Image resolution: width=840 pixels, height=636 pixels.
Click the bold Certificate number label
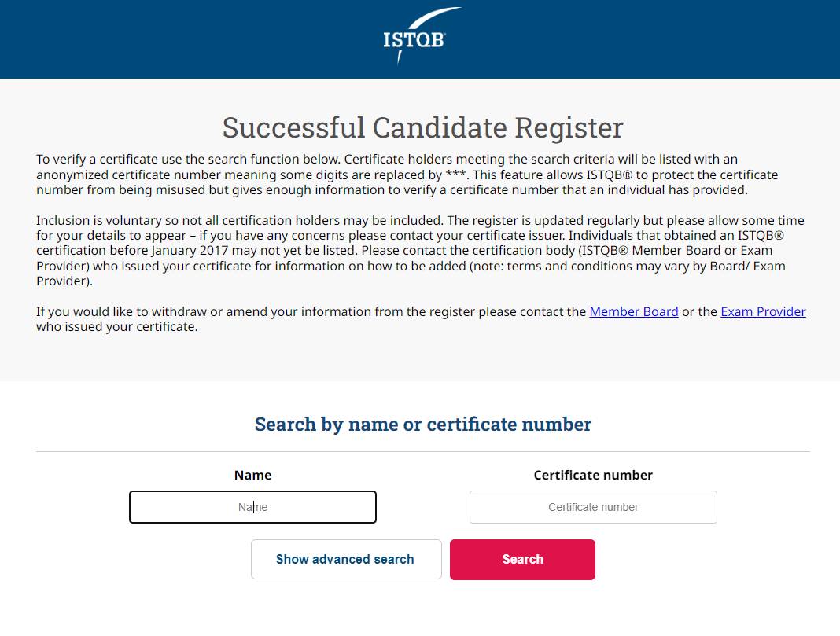click(593, 475)
